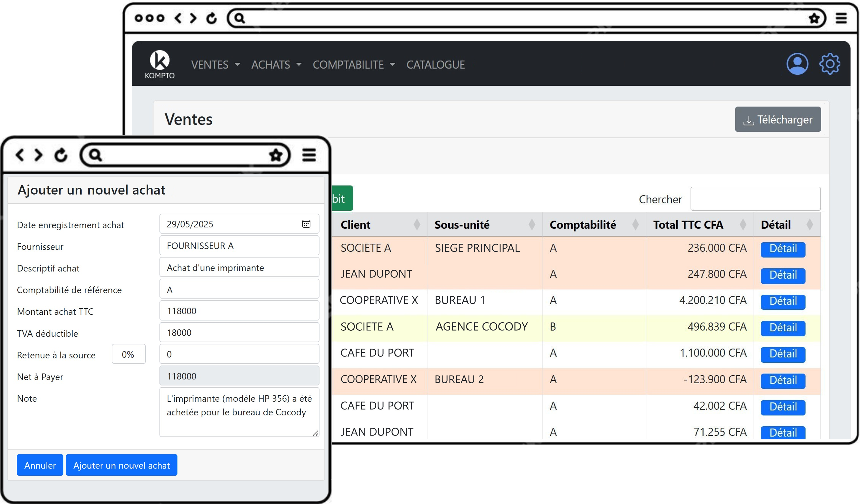Select the AGENCE COCODY cell
The image size is (860, 504).
(485, 328)
